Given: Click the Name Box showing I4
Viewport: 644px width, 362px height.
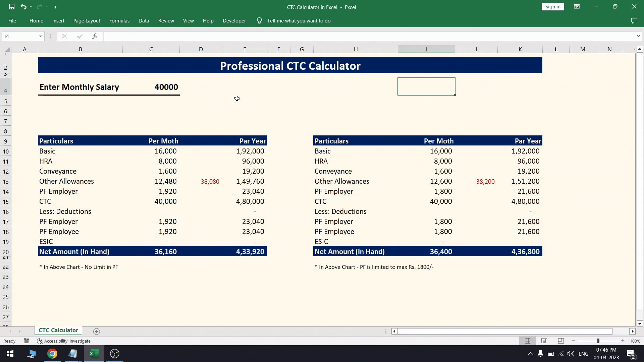Looking at the screenshot, I should [23, 36].
